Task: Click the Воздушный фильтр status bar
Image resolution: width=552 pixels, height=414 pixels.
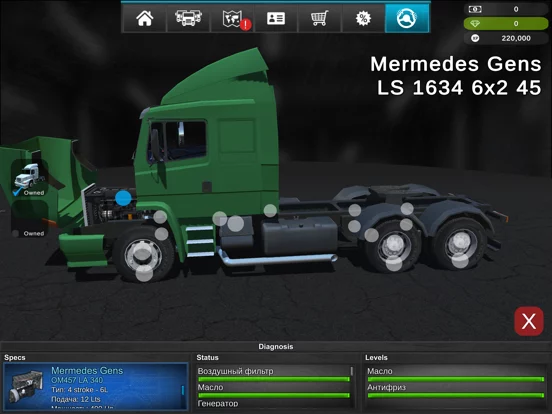Action: pyautogui.click(x=274, y=379)
